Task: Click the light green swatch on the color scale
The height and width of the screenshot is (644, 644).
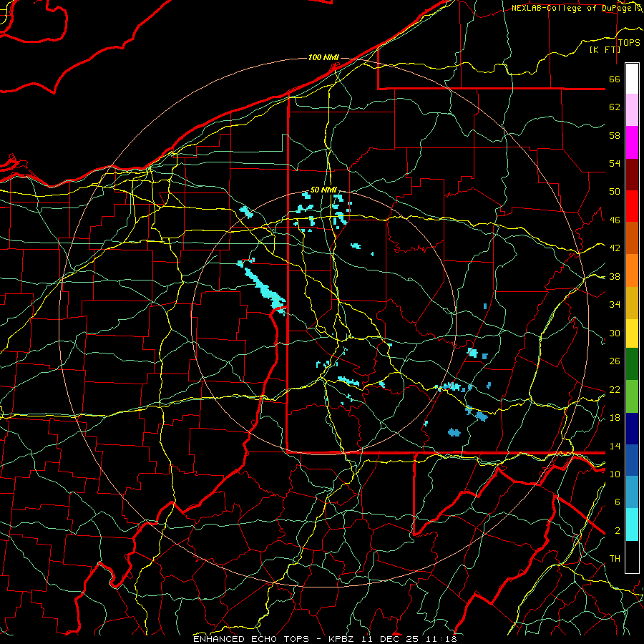Action: pos(632,396)
